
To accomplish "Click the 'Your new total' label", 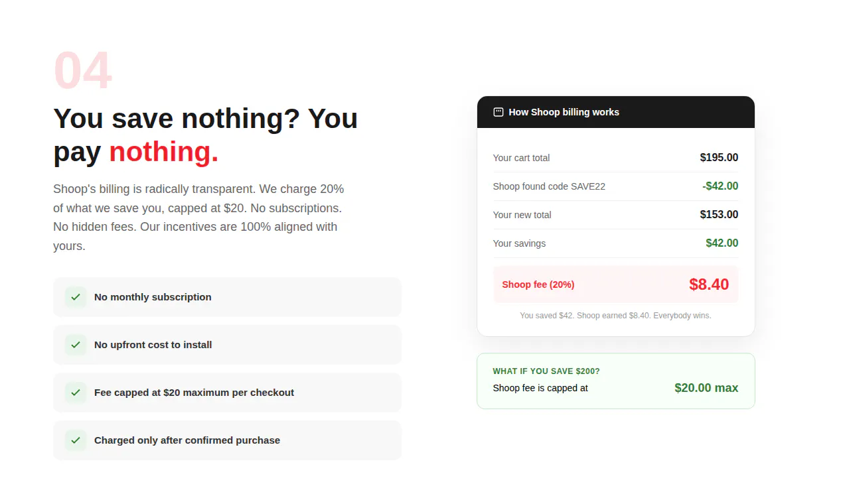I will [x=522, y=215].
